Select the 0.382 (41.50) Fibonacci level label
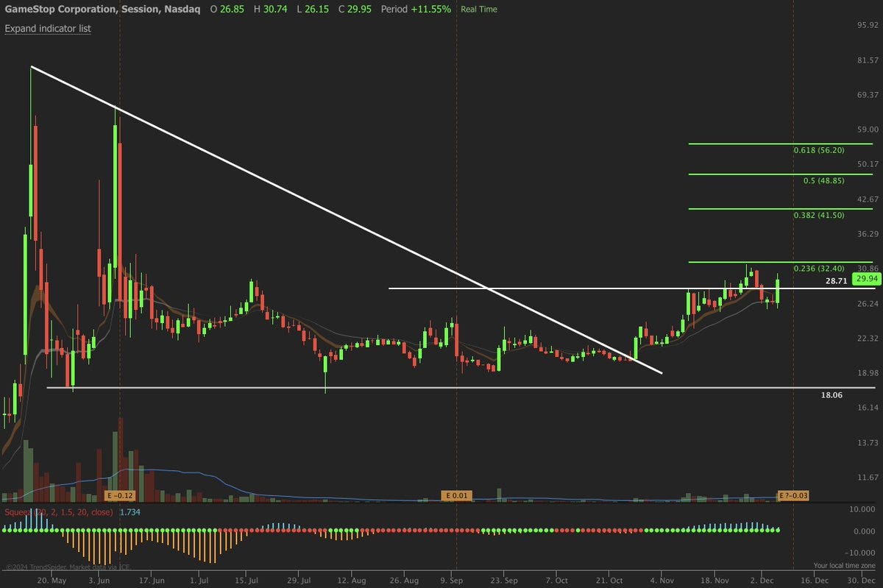This screenshot has height=588, width=883. click(x=819, y=215)
